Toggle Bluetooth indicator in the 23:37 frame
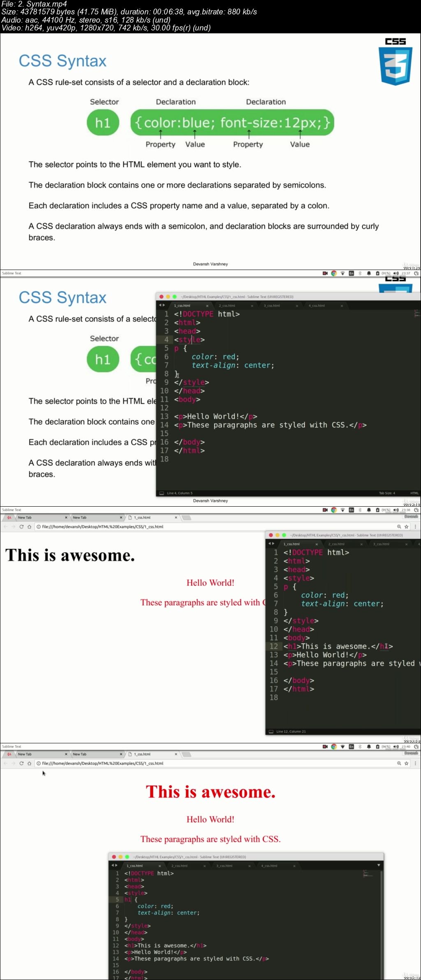 [x=360, y=273]
